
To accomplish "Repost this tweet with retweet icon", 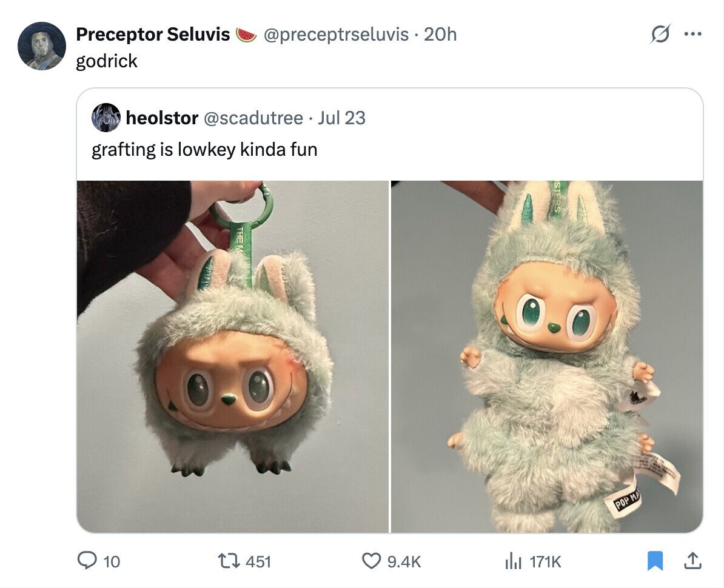I will pos(228,561).
